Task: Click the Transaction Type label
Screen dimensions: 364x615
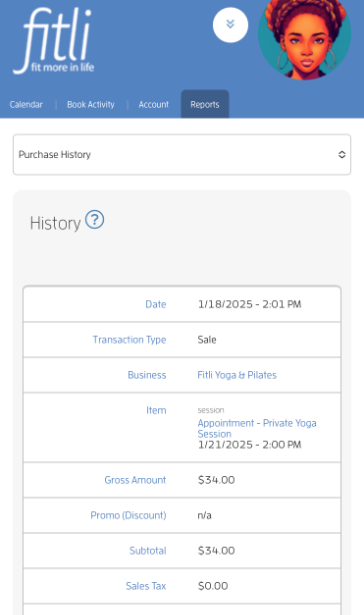Action: (x=129, y=340)
